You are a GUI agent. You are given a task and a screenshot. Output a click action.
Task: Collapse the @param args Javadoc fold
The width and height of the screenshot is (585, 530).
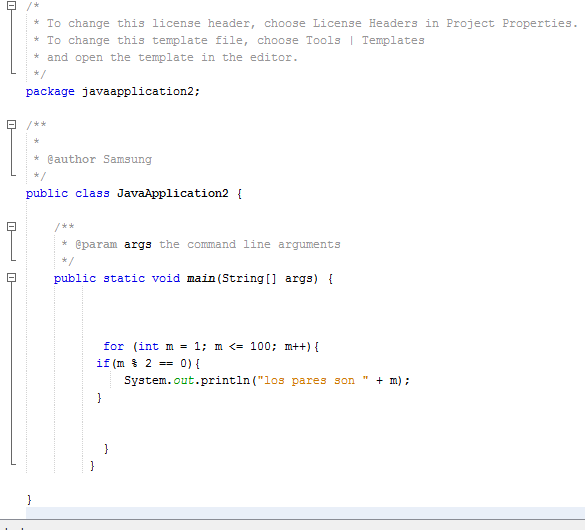12,226
